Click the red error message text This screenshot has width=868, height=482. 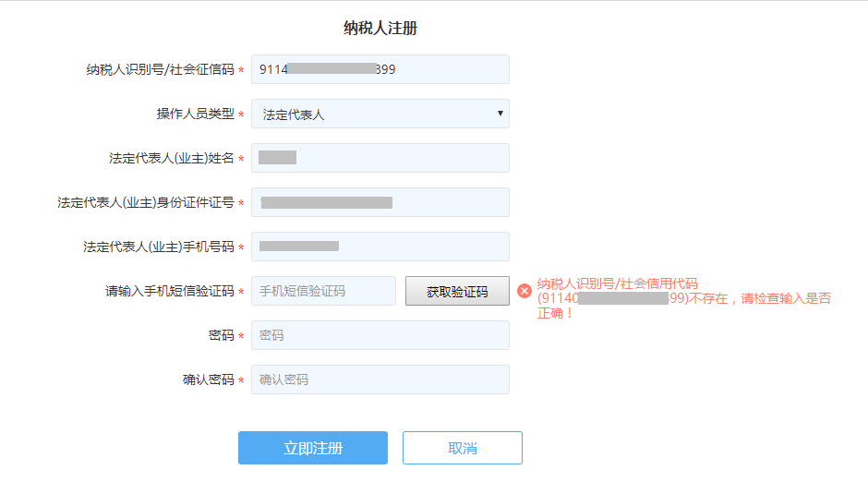[x=684, y=298]
